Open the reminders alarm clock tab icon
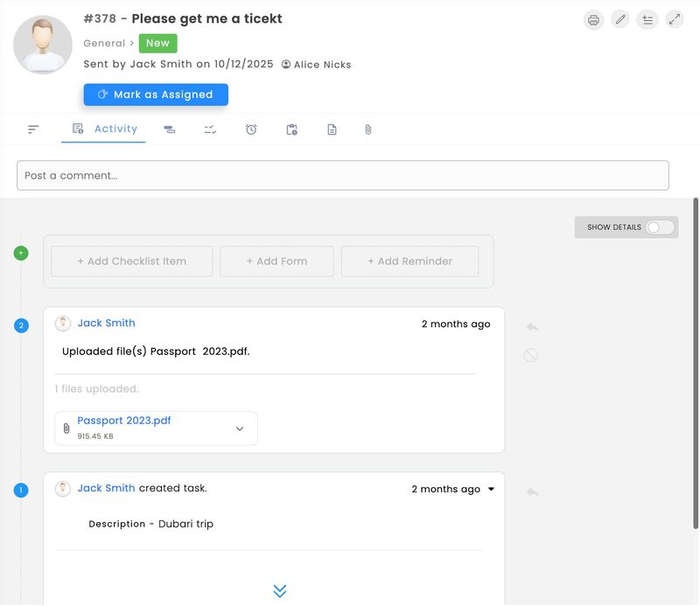700x606 pixels. pyautogui.click(x=251, y=129)
